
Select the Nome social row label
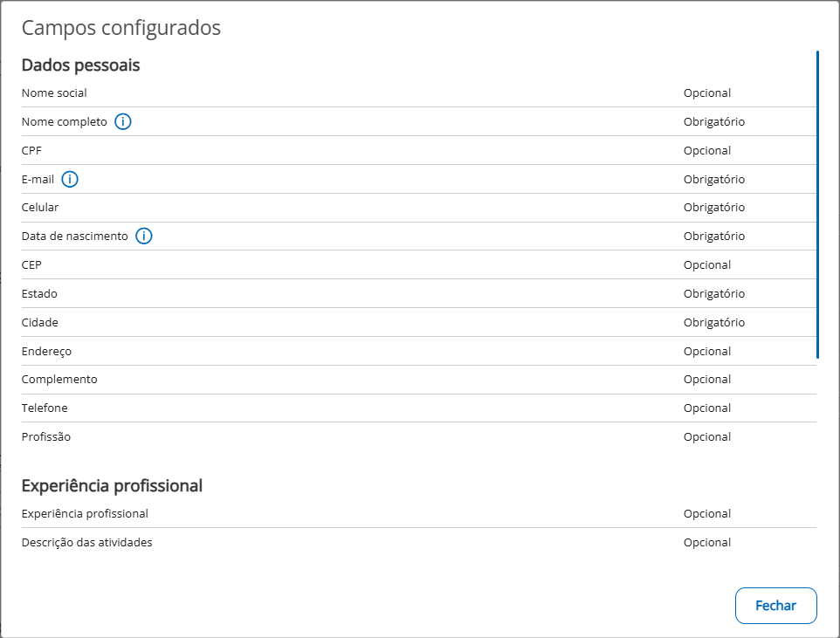pyautogui.click(x=54, y=93)
